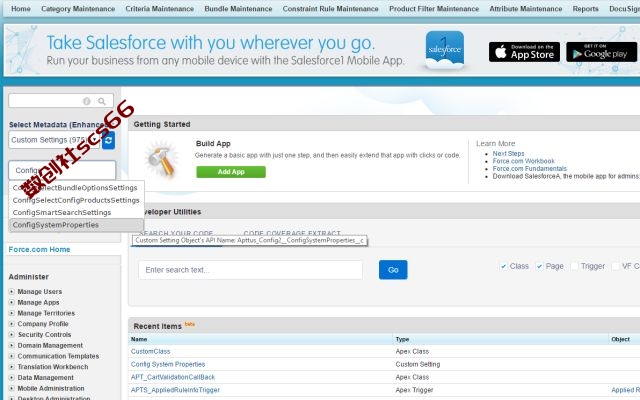The image size is (640, 400).
Task: Open the Force.com Workbook link
Action: [x=523, y=161]
